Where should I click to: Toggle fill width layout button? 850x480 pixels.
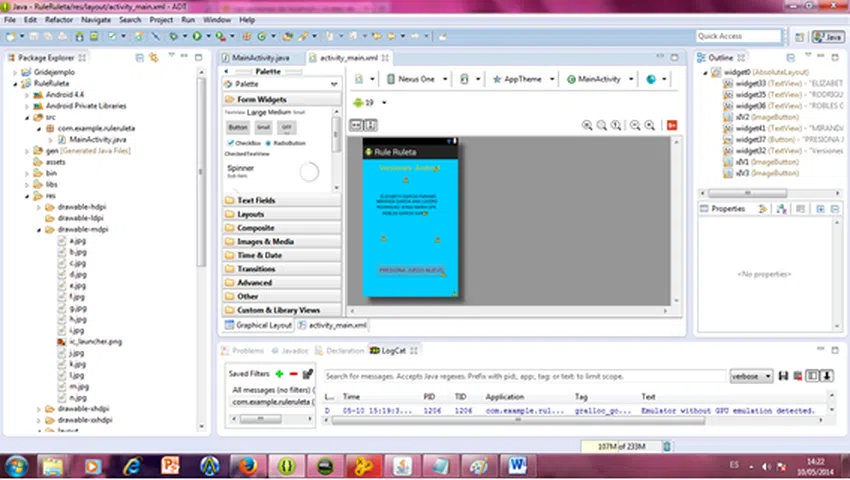tap(356, 125)
